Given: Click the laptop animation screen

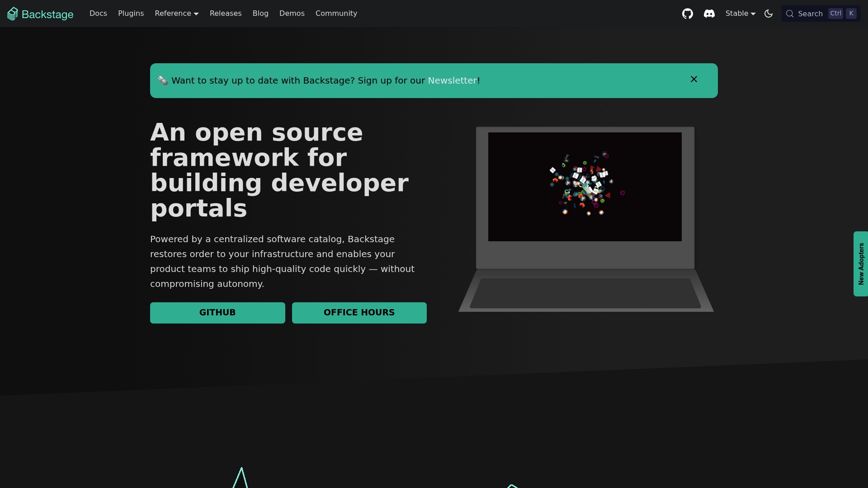Looking at the screenshot, I should (x=585, y=187).
